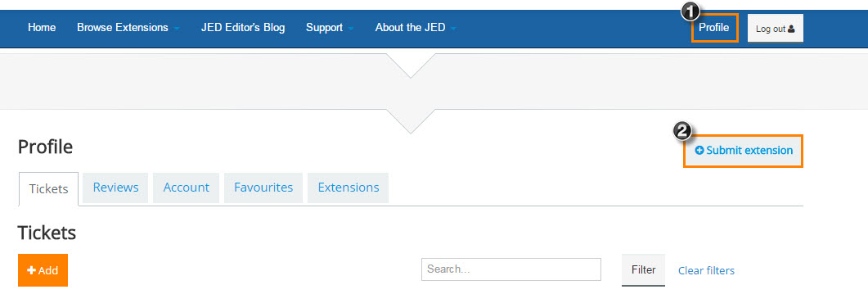Image resolution: width=868 pixels, height=303 pixels.
Task: Expand the Support menu dropdown arrow
Action: tap(350, 28)
